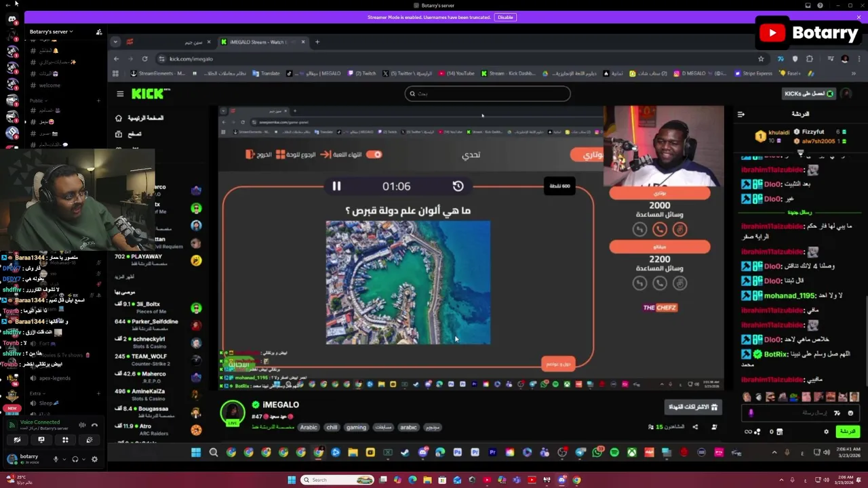Reset the game timer with rewind icon
This screenshot has height=488, width=868.
tap(458, 186)
